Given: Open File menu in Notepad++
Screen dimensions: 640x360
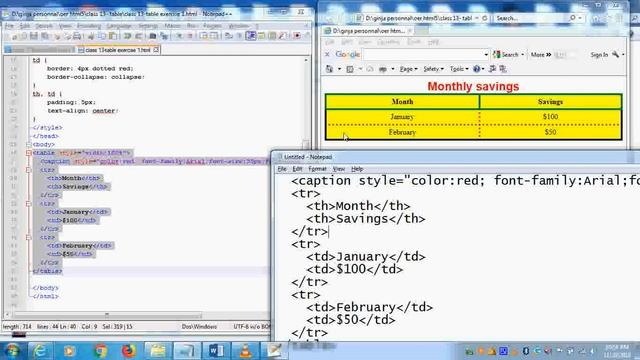Looking at the screenshot, I should coord(9,26).
